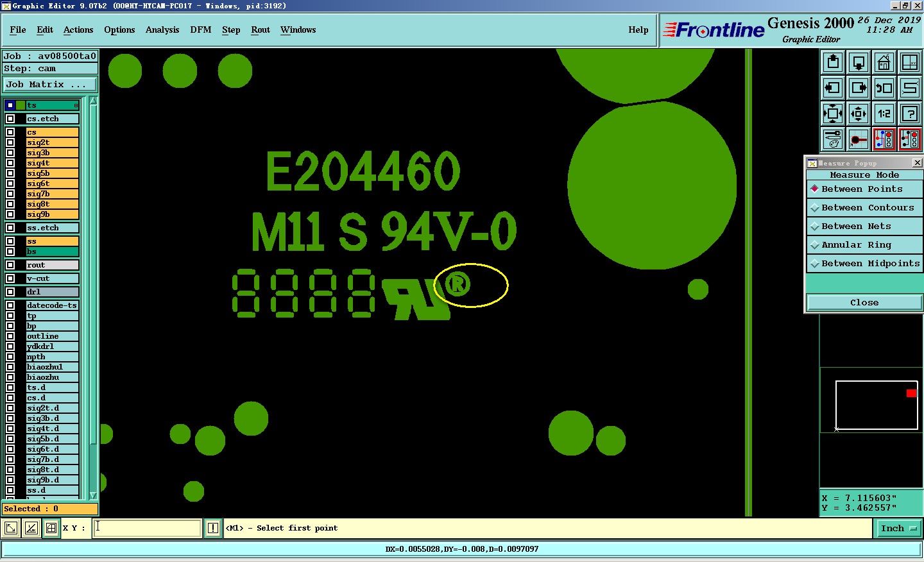Open the Rout menu
The width and height of the screenshot is (924, 562).
tap(261, 30)
